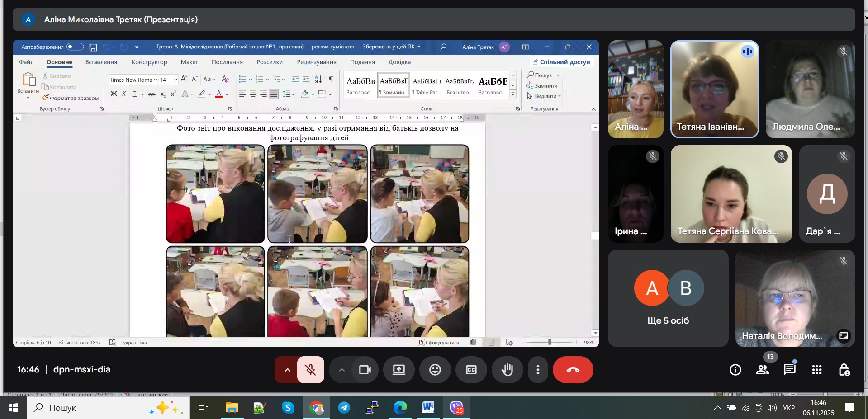Image resolution: width=868 pixels, height=419 pixels.
Task: Open the activities grid icon
Action: (x=817, y=370)
